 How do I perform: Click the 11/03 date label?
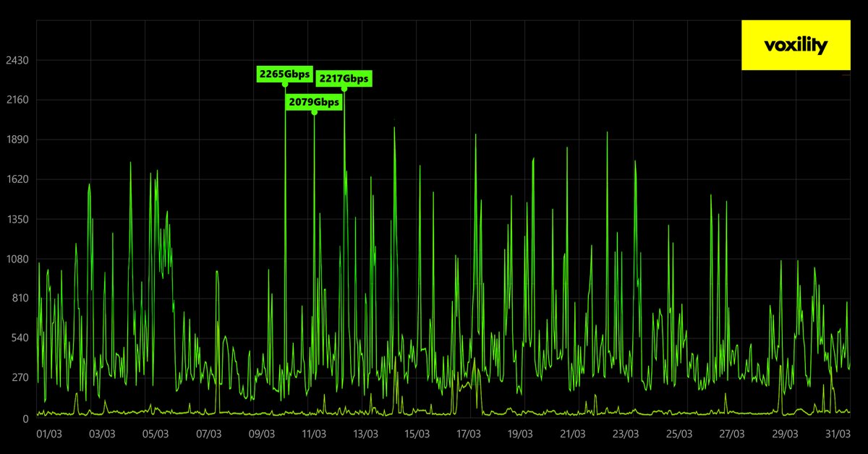pyautogui.click(x=313, y=434)
